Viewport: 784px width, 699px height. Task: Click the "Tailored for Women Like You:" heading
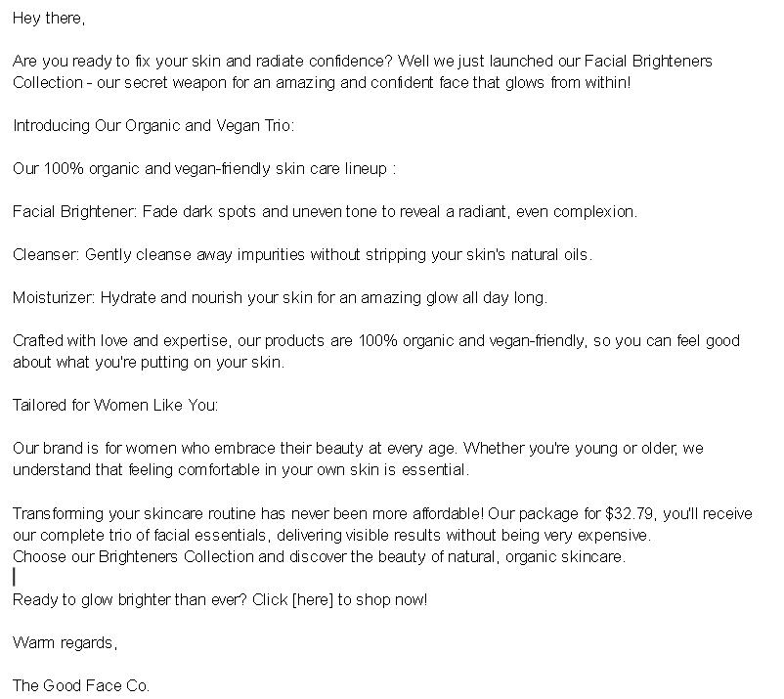115,406
